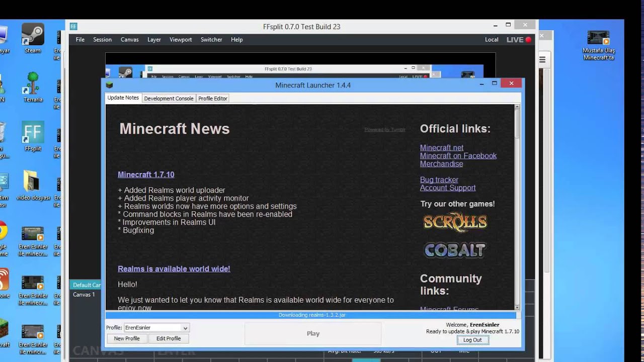This screenshot has width=644, height=362.
Task: Select Canvas 1 in FFsplit list
Action: (x=84, y=295)
